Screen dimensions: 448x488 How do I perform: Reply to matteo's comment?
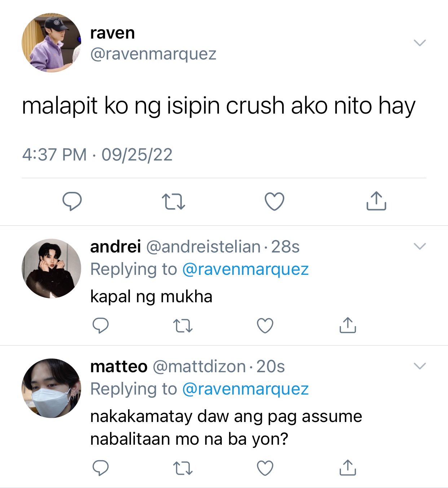pyautogui.click(x=101, y=468)
